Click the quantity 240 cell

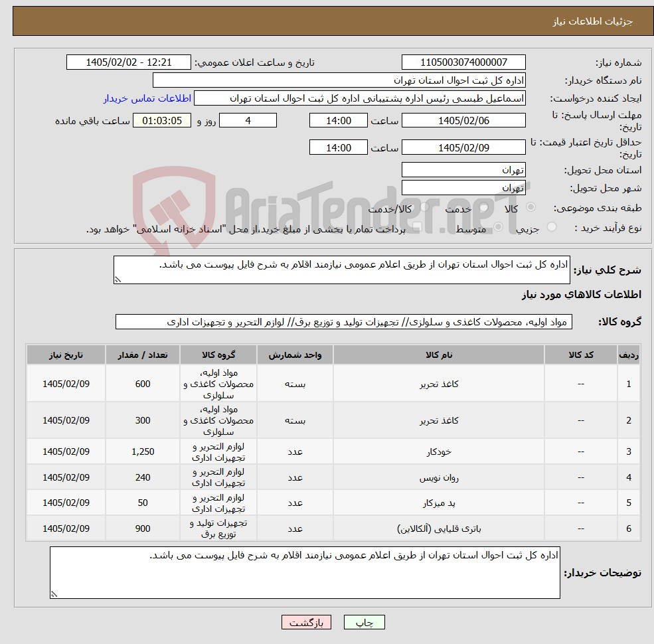pos(143,477)
